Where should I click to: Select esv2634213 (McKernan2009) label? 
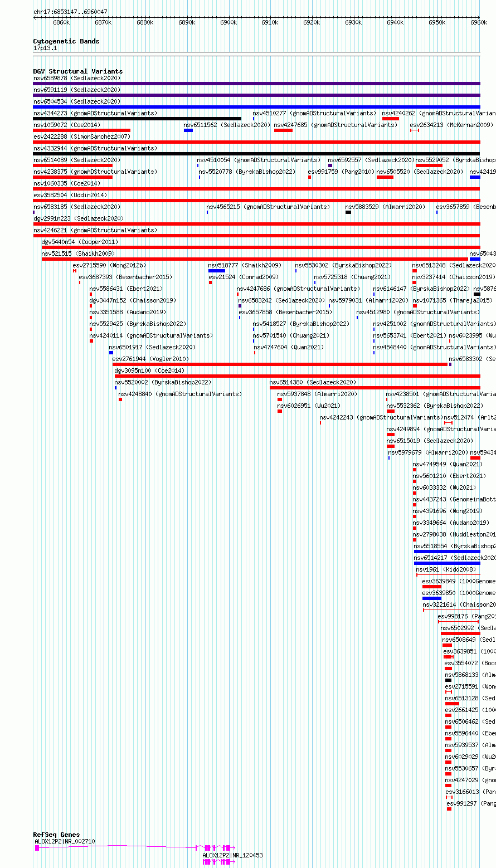[x=451, y=125]
